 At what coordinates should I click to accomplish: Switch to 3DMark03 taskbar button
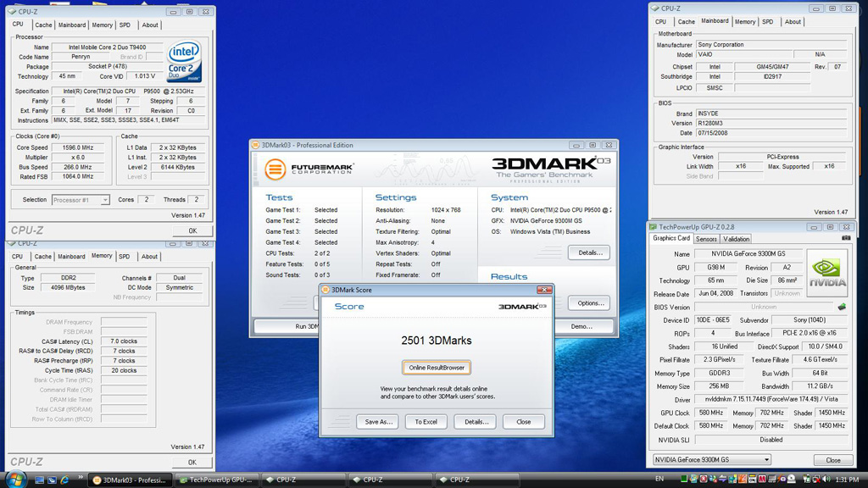point(131,480)
